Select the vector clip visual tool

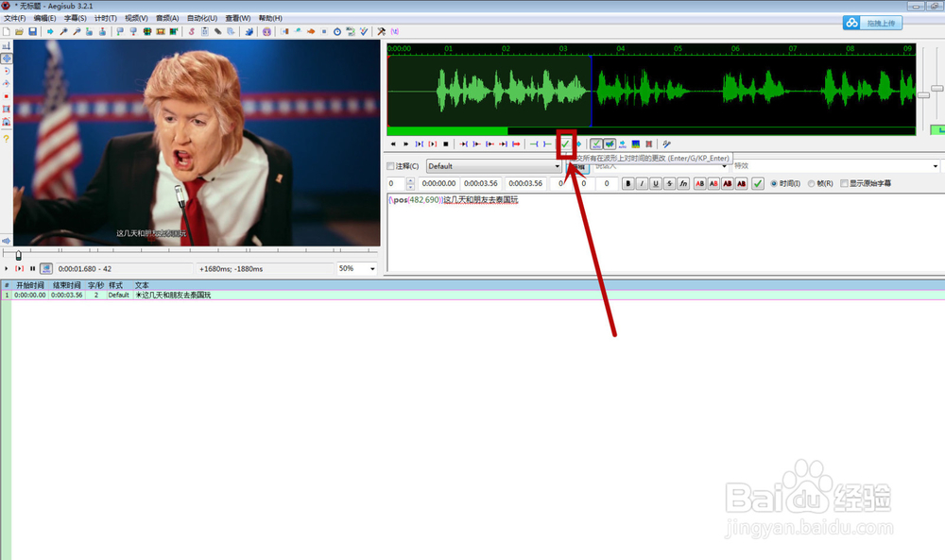pos(6,122)
